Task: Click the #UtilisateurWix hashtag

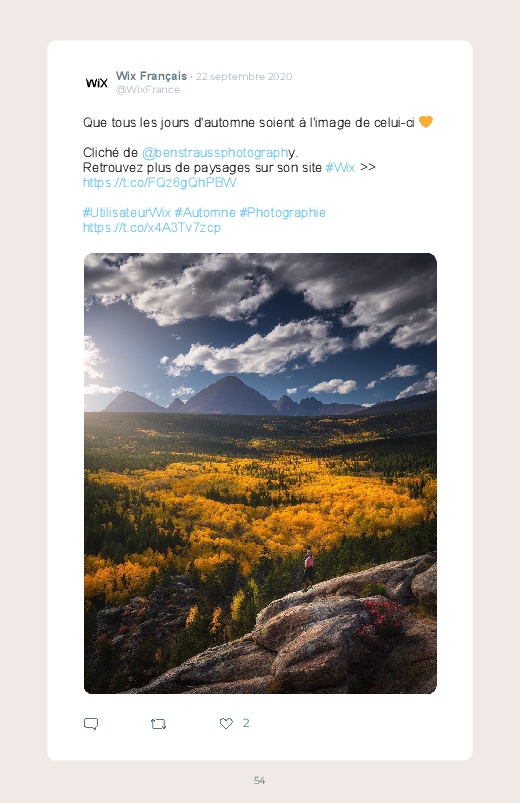Action: coord(127,213)
